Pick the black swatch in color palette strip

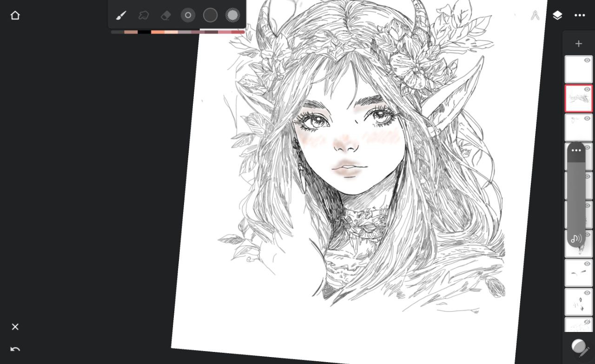144,32
